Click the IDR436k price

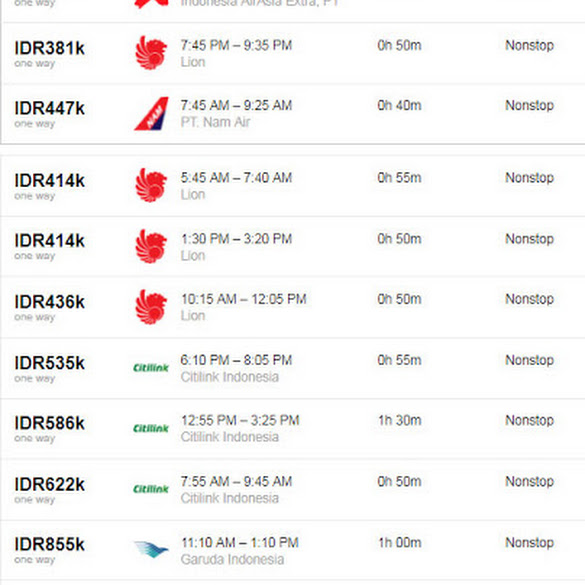(x=50, y=302)
